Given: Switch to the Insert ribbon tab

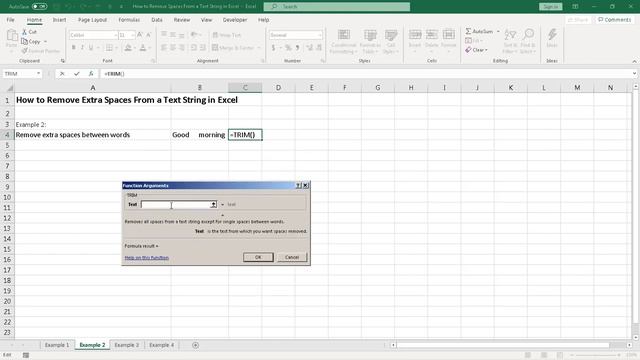Looking at the screenshot, I should coord(59,20).
